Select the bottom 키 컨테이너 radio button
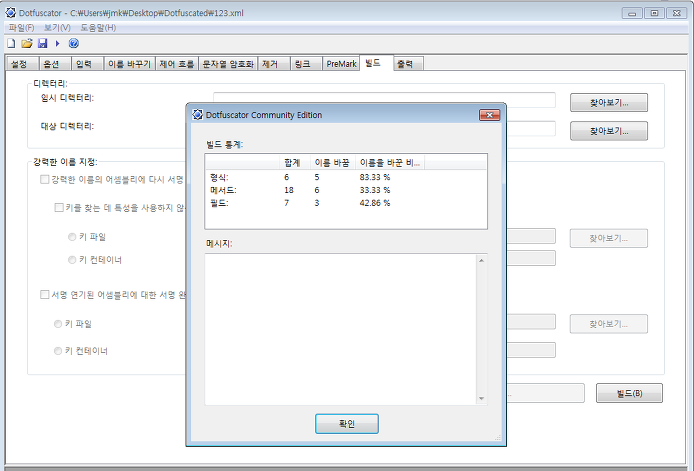 click(58, 351)
